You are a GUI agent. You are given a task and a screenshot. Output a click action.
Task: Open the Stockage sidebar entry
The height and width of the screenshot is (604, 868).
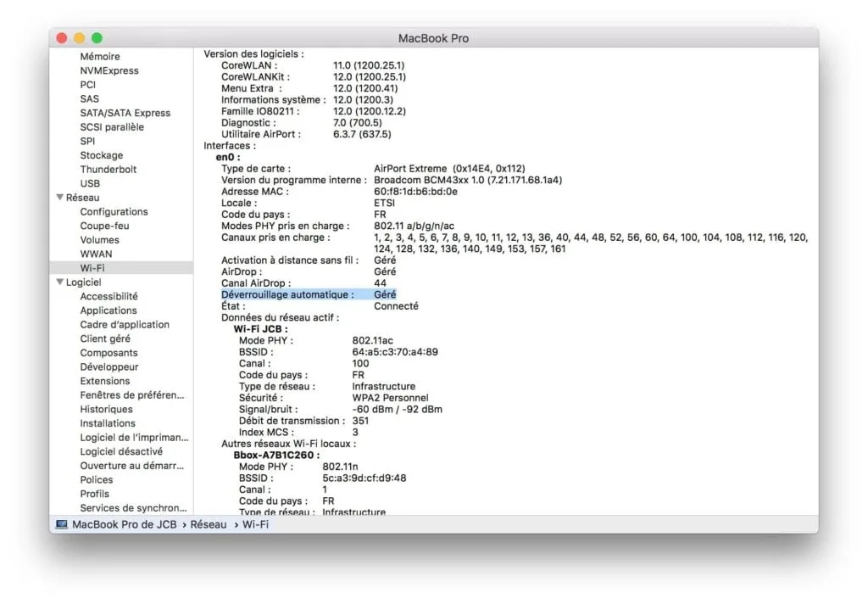point(102,155)
